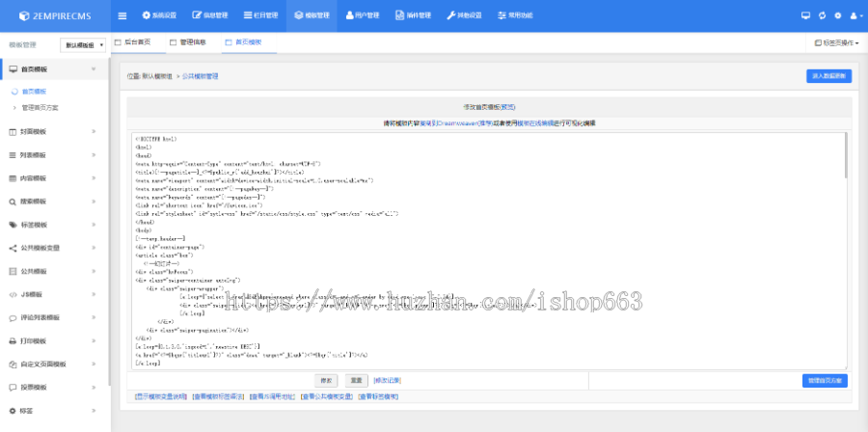
Task: Click inside the template code textarea
Action: pyautogui.click(x=487, y=251)
